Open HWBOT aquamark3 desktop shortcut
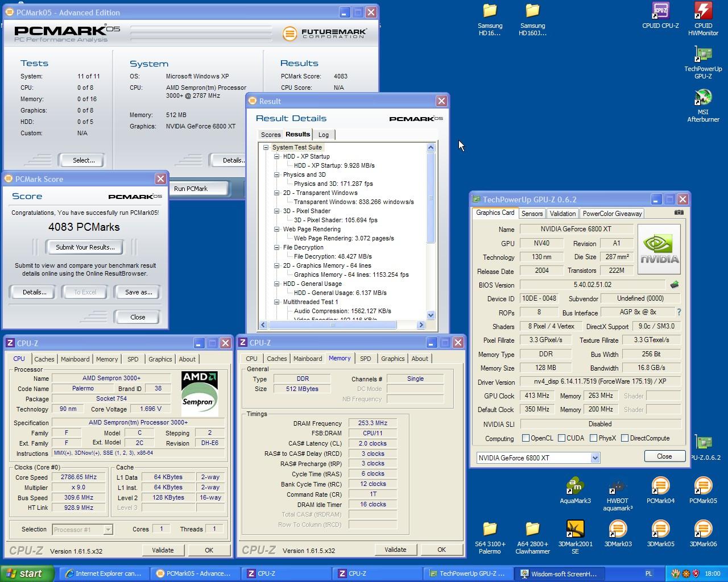This screenshot has width=728, height=582. click(x=618, y=494)
